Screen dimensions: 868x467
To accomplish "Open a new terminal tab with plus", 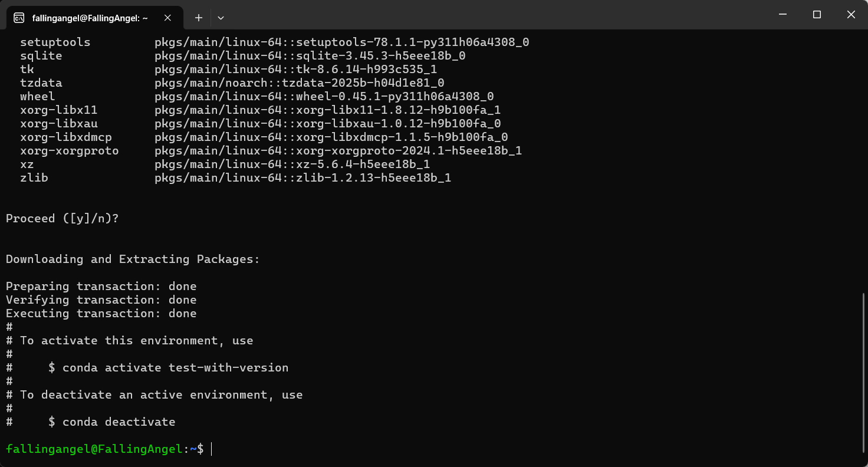I will click(199, 18).
